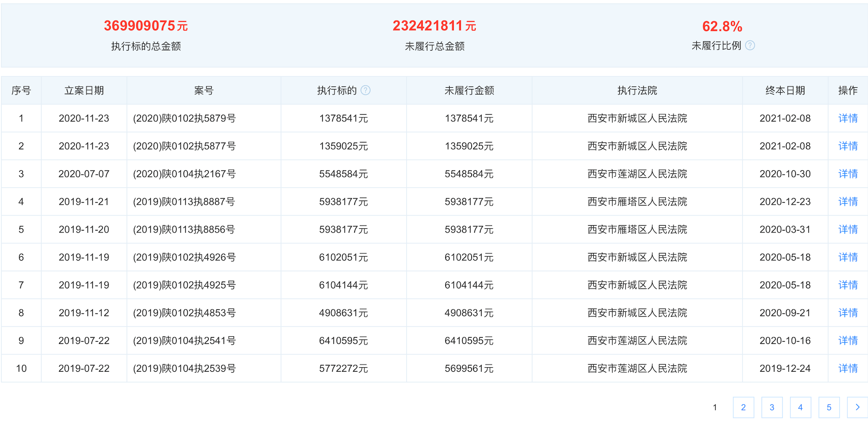Click the 未履行总金额 figure 232421811元
The height and width of the screenshot is (421, 868).
(x=434, y=26)
